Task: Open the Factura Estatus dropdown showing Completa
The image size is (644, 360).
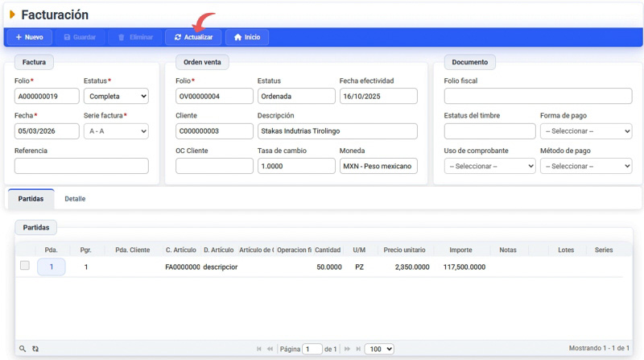Action: point(116,96)
